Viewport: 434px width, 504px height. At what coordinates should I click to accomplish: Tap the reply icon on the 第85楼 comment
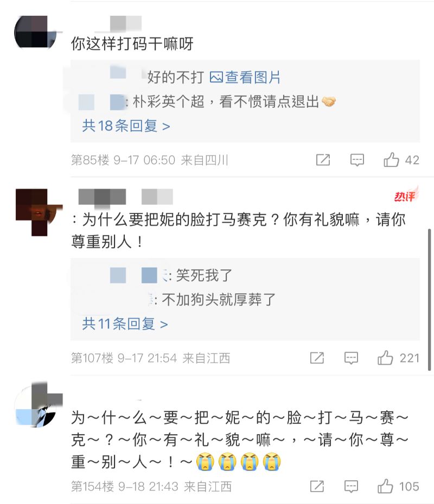(x=357, y=160)
